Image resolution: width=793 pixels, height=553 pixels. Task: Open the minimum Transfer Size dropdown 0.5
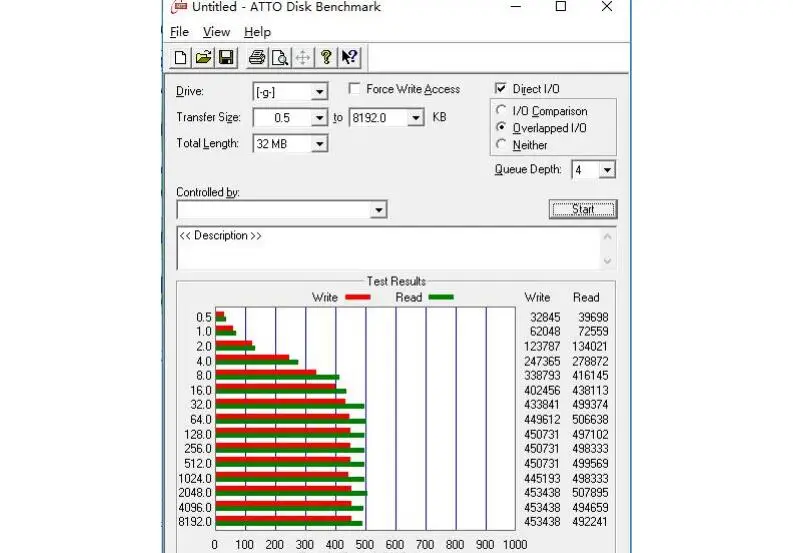coord(319,118)
